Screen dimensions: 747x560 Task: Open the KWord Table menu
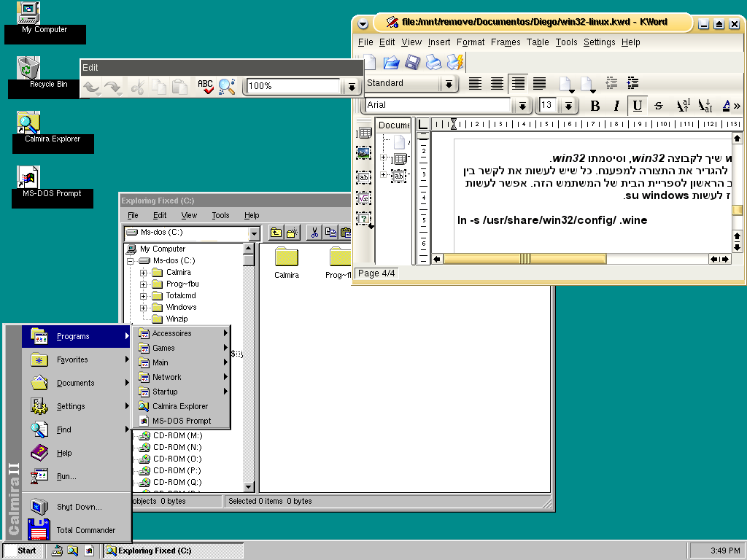(538, 42)
